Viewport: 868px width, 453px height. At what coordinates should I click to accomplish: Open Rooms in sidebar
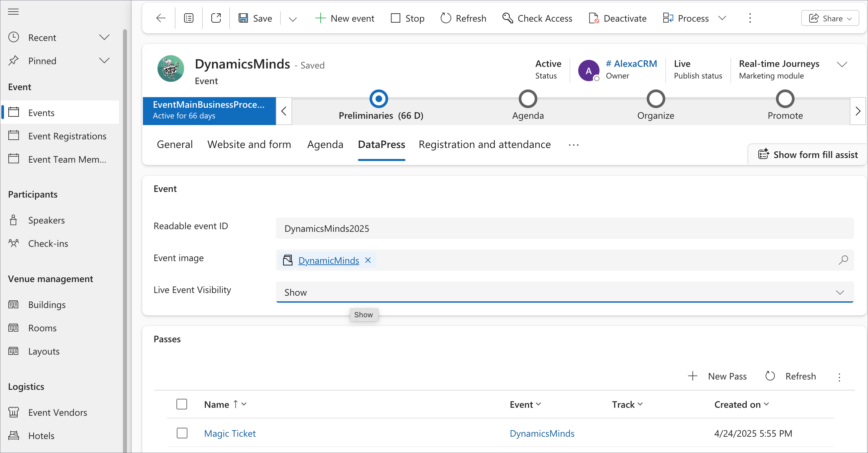tap(60, 328)
